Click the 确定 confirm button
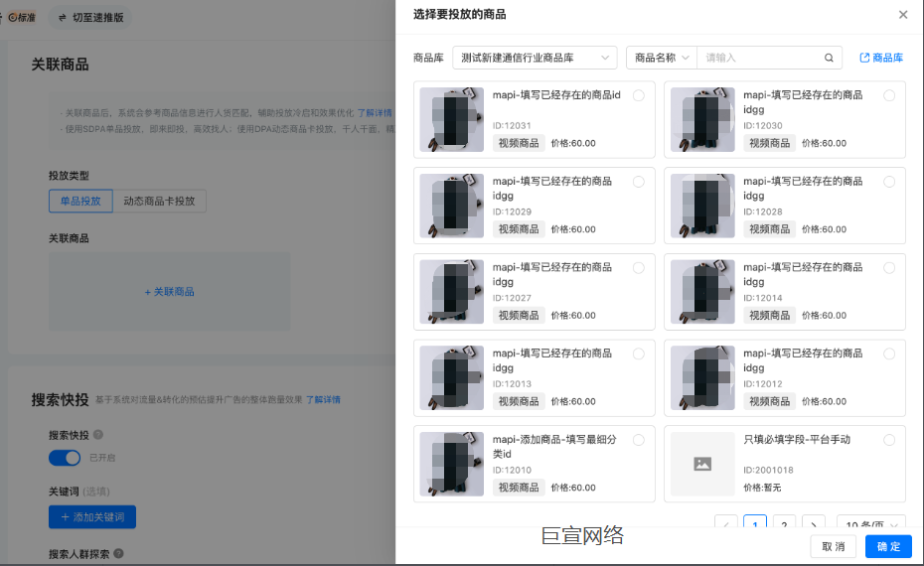The height and width of the screenshot is (566, 924). point(888,546)
